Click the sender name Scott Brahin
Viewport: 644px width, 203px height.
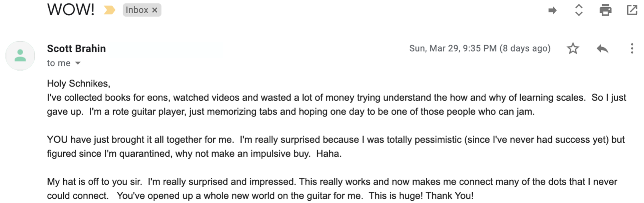pos(76,49)
